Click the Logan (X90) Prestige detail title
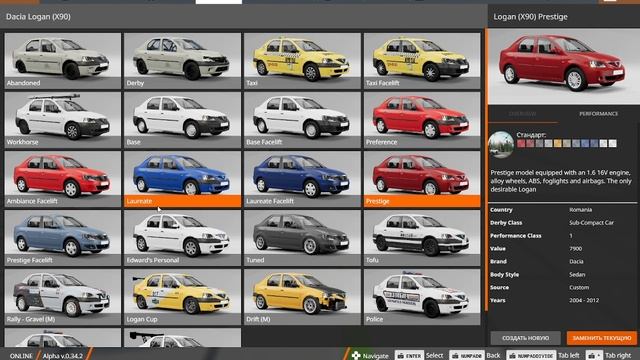Screen dimensions: 640x360 coord(530,17)
